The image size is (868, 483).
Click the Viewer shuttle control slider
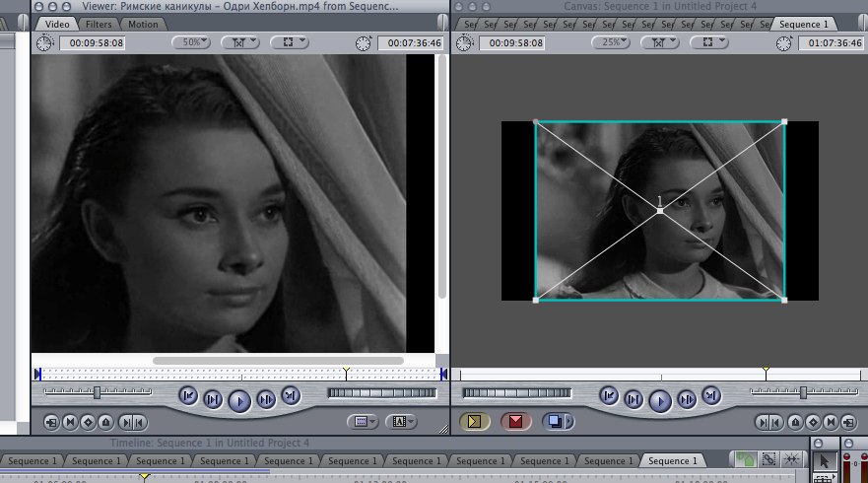pos(98,392)
